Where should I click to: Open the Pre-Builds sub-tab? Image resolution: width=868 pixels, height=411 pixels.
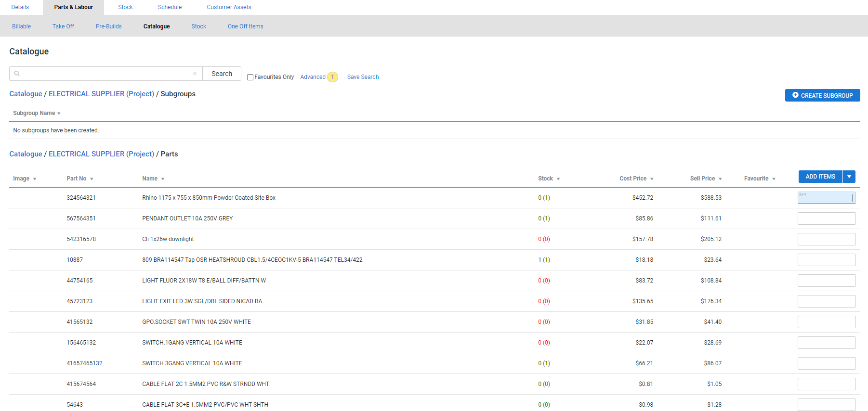pos(108,26)
